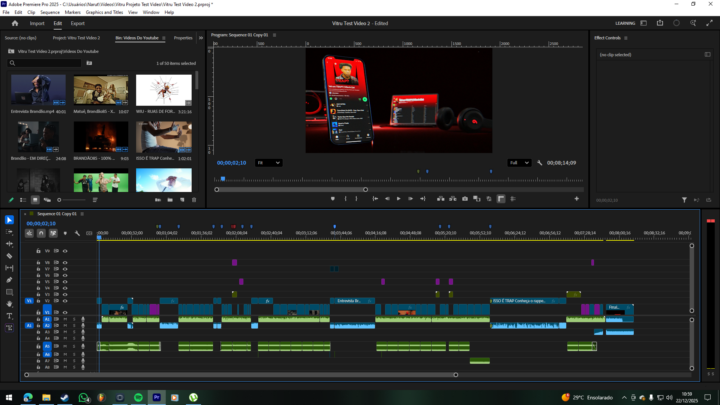Go to the Export workspace

click(77, 22)
